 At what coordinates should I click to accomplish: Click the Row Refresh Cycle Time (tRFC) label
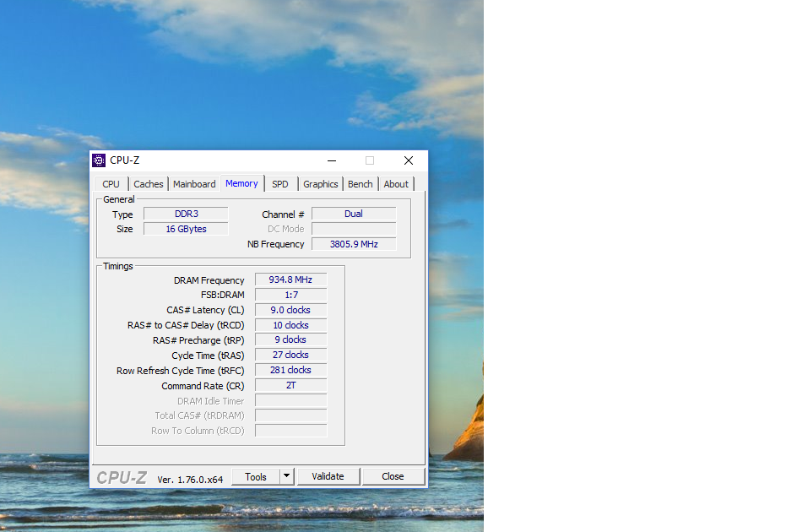tap(181, 372)
